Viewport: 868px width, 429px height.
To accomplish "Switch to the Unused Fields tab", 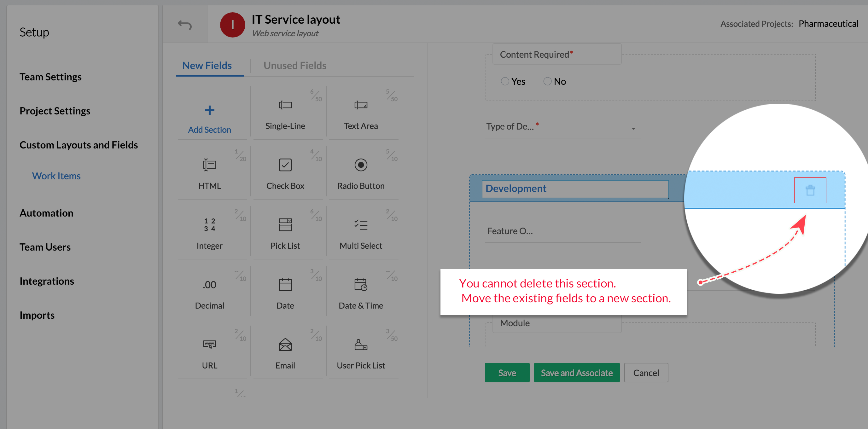I will [294, 65].
